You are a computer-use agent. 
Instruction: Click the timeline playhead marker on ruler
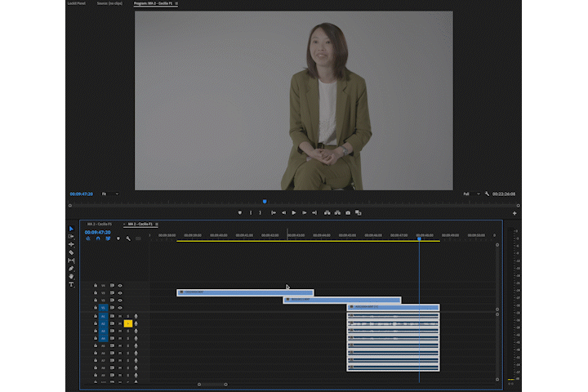[x=420, y=238]
